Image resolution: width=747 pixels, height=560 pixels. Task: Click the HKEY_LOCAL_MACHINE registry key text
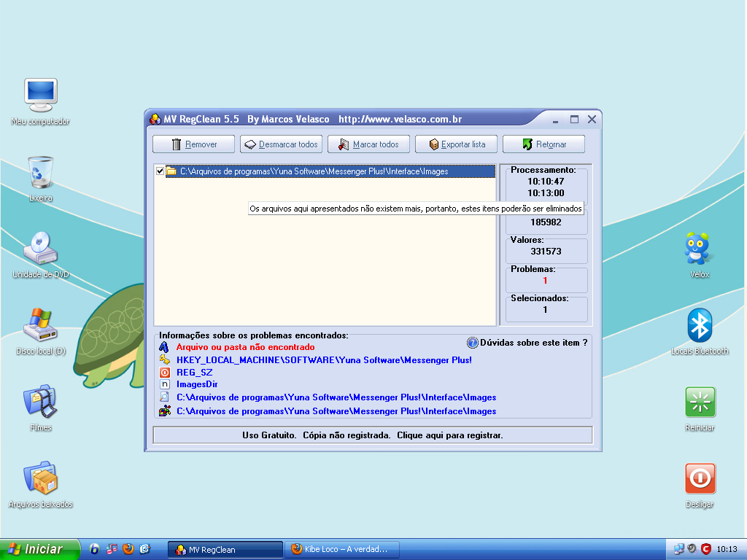(324, 360)
